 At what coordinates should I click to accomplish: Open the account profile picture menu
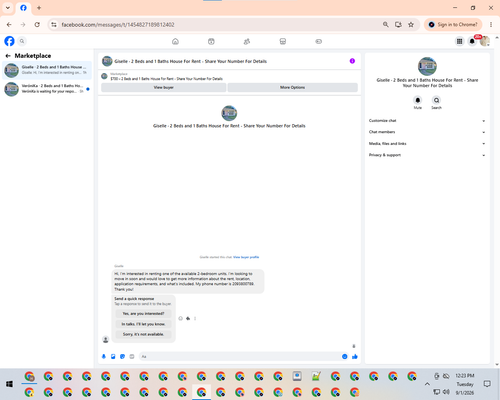485,41
